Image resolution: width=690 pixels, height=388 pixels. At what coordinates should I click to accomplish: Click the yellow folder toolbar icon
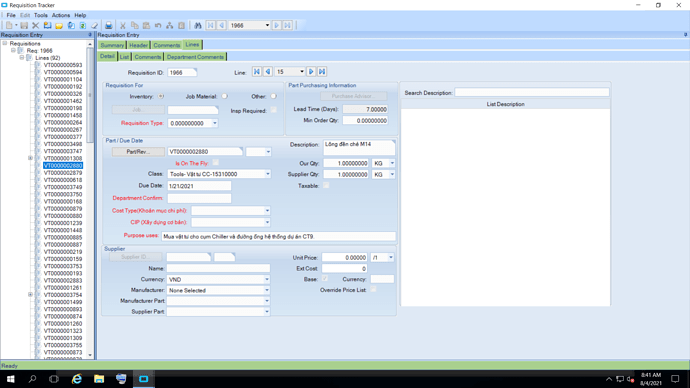coord(59,26)
